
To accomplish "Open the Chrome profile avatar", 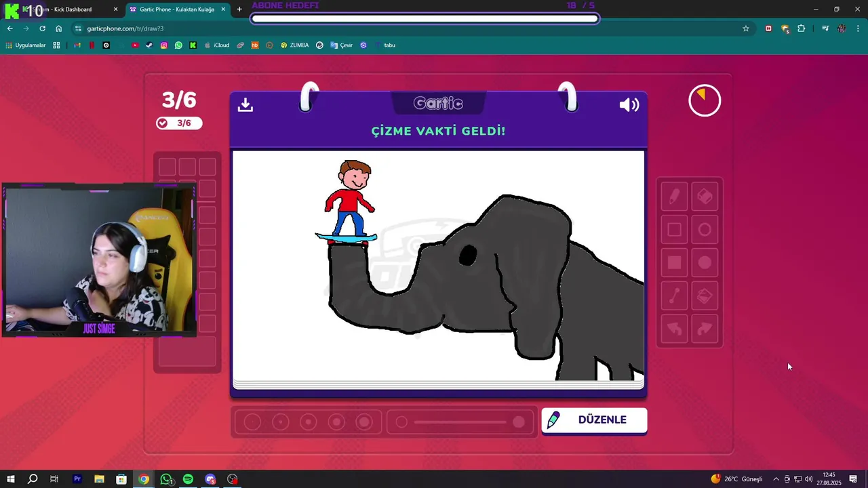I will pos(842,28).
